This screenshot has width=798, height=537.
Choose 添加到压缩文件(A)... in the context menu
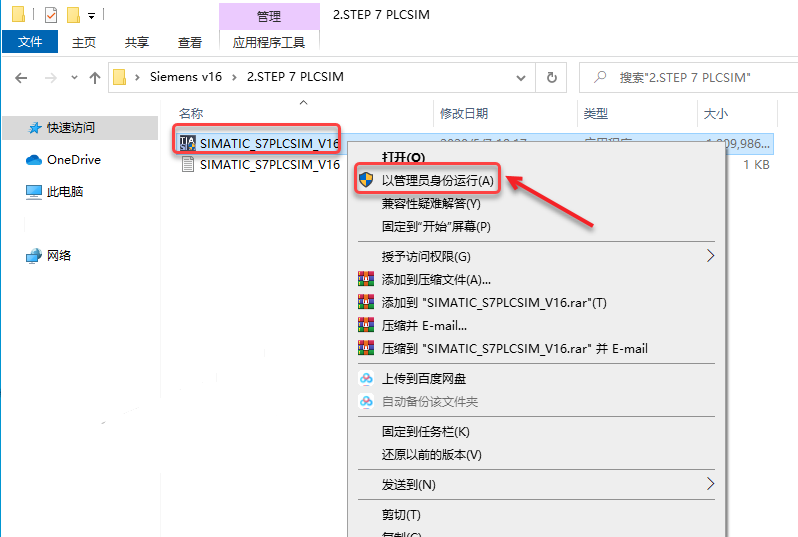click(436, 279)
